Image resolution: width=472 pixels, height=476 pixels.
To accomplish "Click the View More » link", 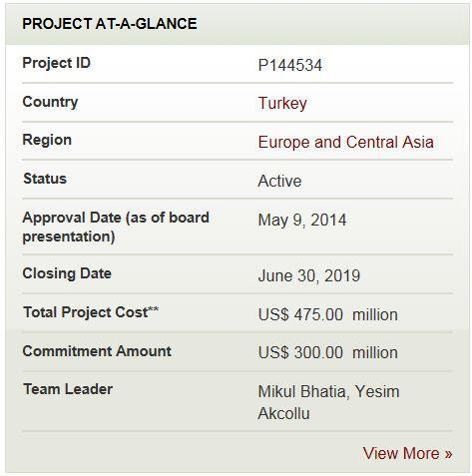I will [407, 453].
